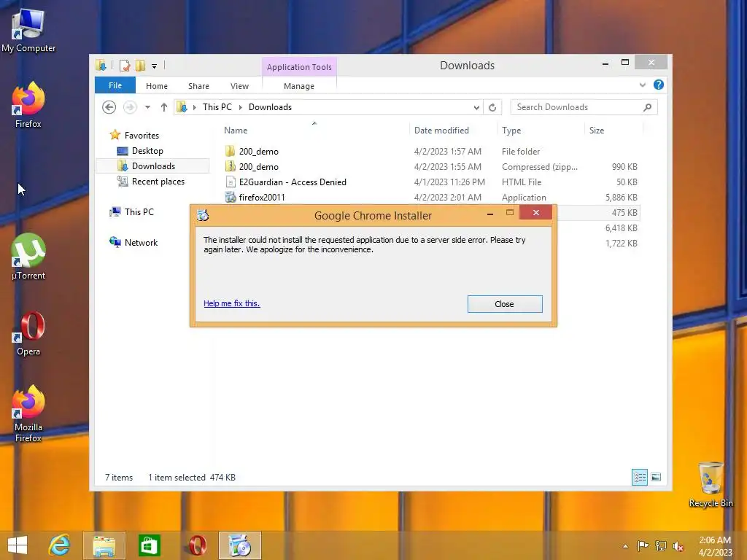Open the Windows Start button
747x560 pixels.
tap(18, 545)
